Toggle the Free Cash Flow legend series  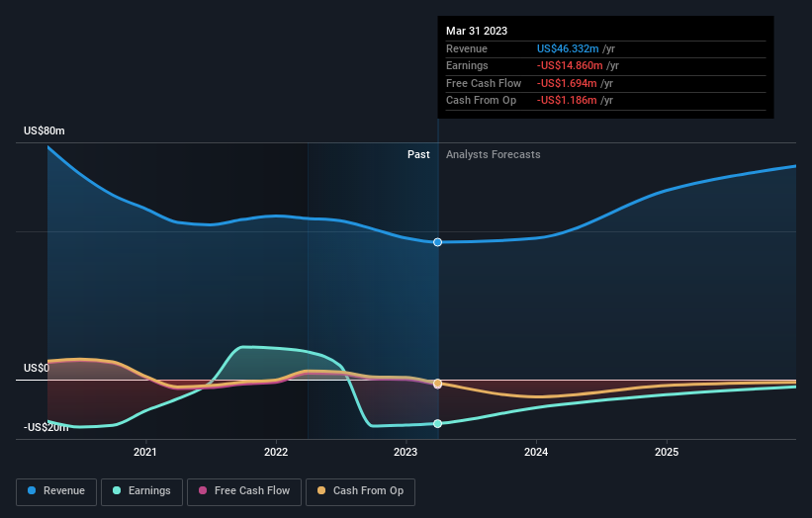[x=244, y=491]
